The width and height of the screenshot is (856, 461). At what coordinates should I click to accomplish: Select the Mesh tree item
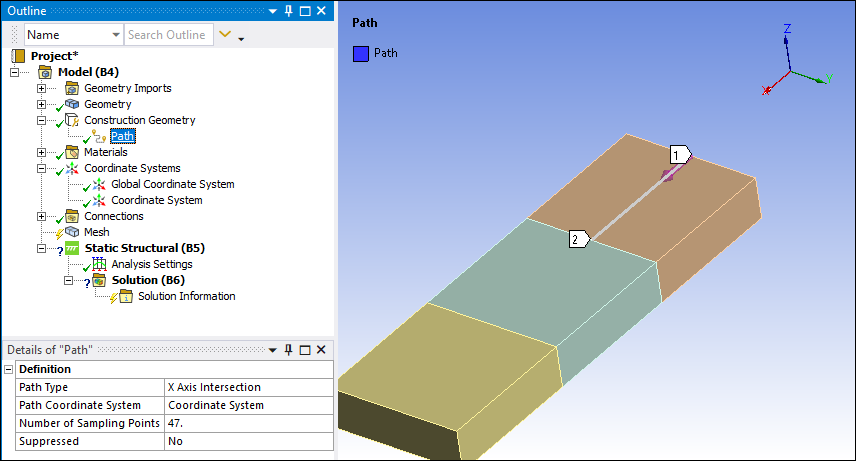pyautogui.click(x=97, y=232)
